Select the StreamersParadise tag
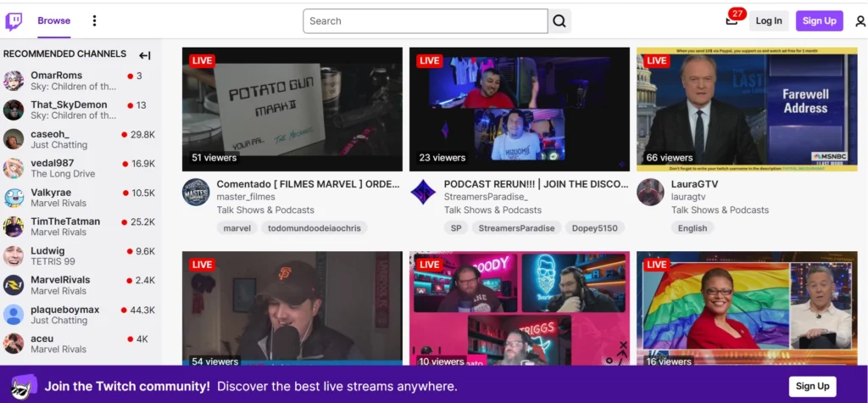 coord(516,228)
